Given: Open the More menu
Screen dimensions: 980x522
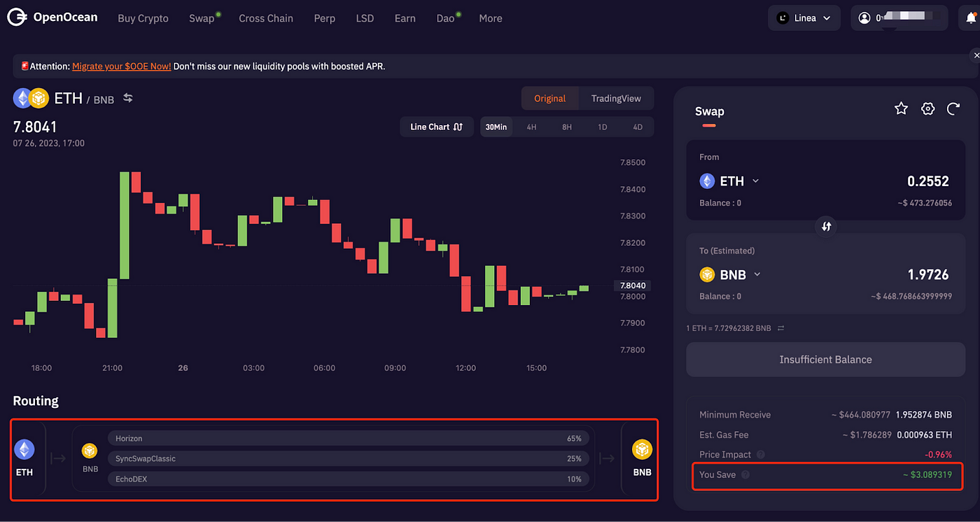Looking at the screenshot, I should pyautogui.click(x=491, y=18).
